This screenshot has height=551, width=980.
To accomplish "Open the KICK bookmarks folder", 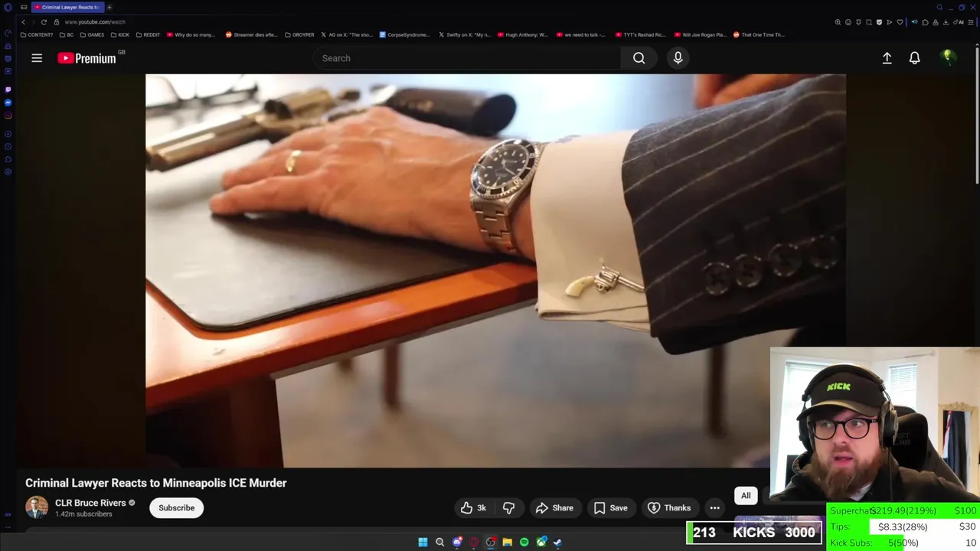I will [119, 34].
